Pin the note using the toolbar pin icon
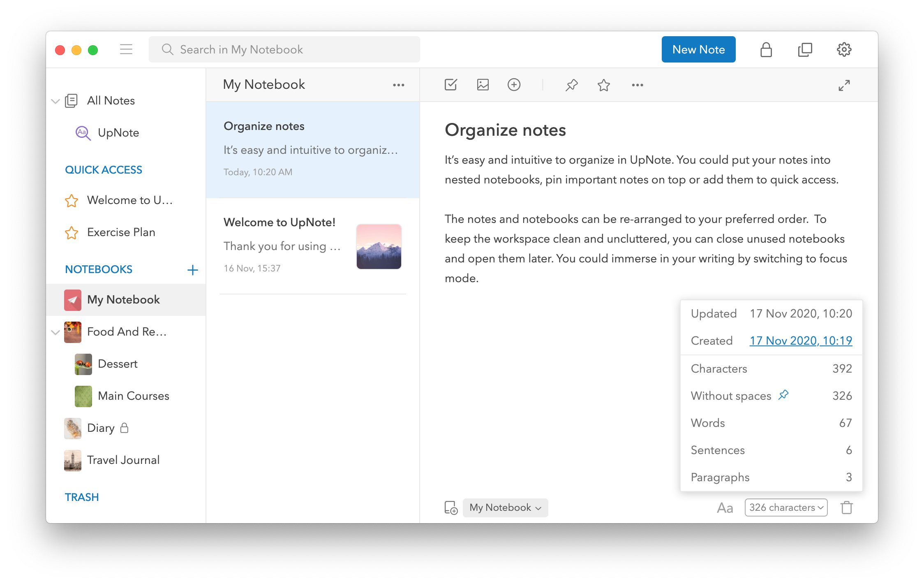 coord(571,85)
